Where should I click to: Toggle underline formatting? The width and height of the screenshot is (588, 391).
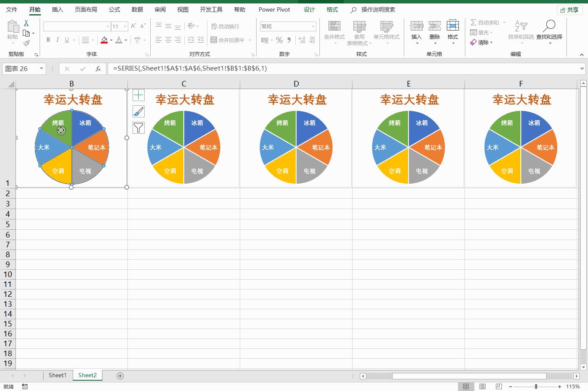66,40
